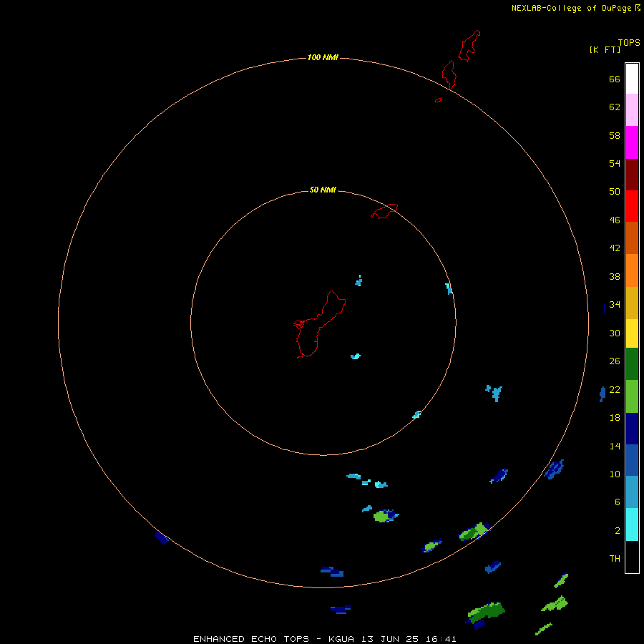The image size is (644, 644).
Task: Click legend value 22
Action: (x=615, y=389)
